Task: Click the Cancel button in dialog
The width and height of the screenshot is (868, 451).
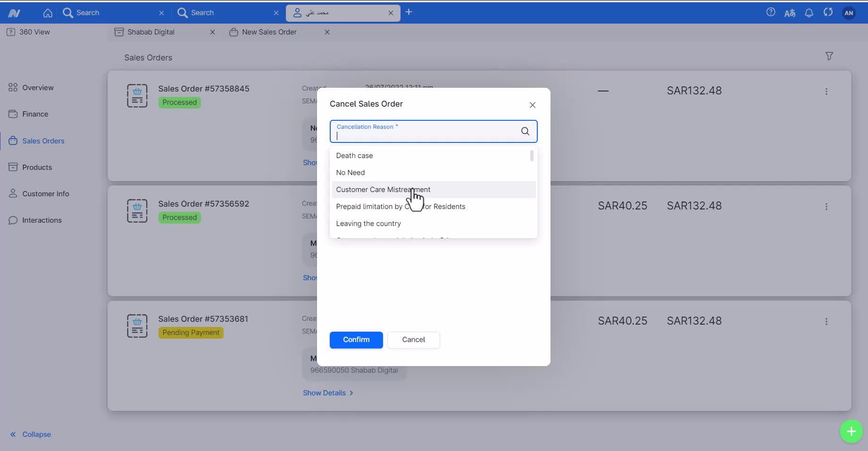Action: [x=413, y=340]
